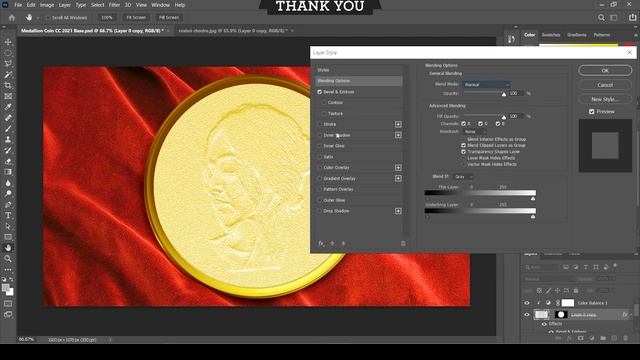Image resolution: width=640 pixels, height=360 pixels.
Task: Add another Drop Shadow with plus button
Action: tap(398, 211)
